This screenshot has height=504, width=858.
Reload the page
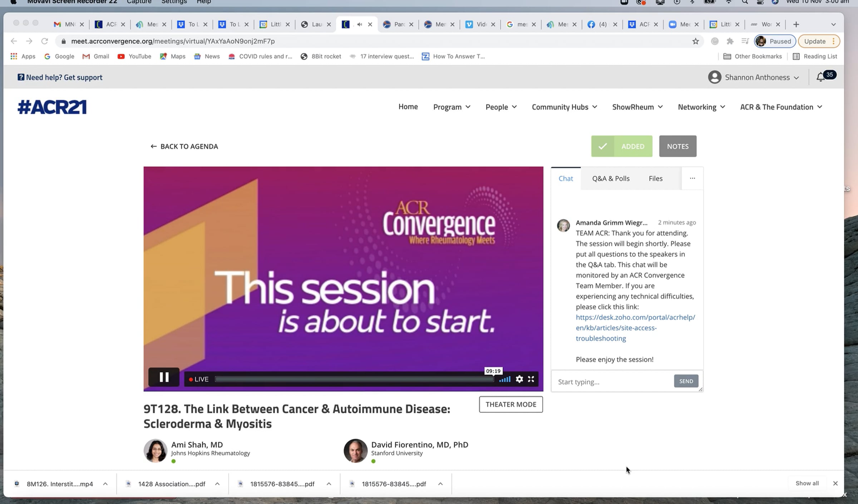44,41
